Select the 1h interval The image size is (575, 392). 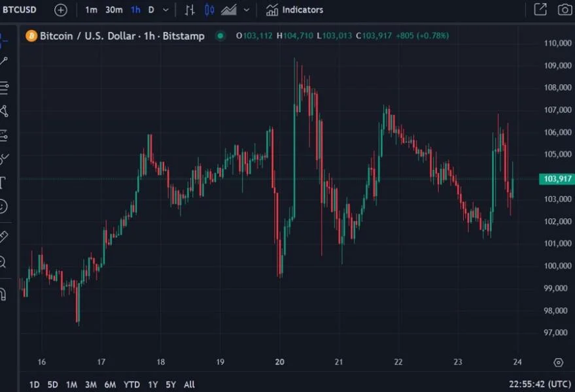(x=135, y=10)
